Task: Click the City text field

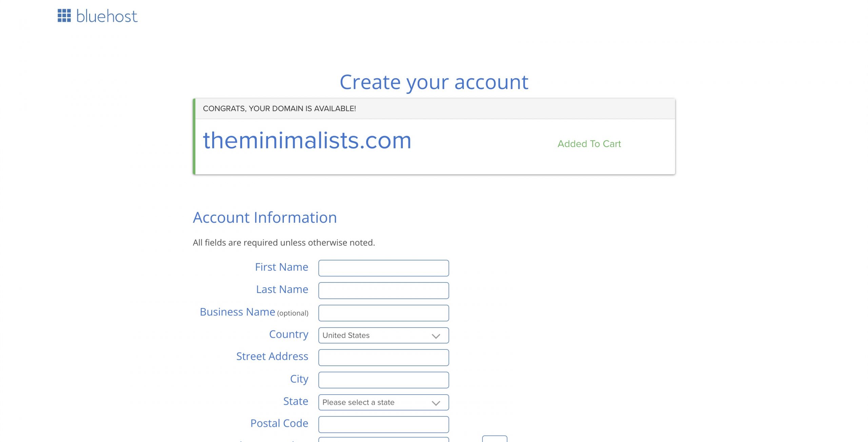Action: click(x=383, y=380)
